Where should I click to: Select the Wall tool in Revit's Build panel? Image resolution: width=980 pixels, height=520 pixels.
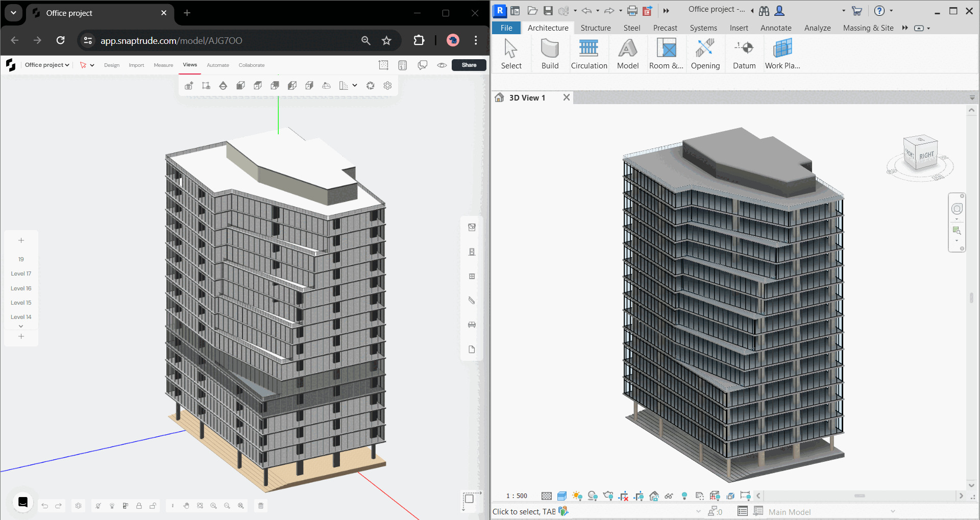(549, 54)
